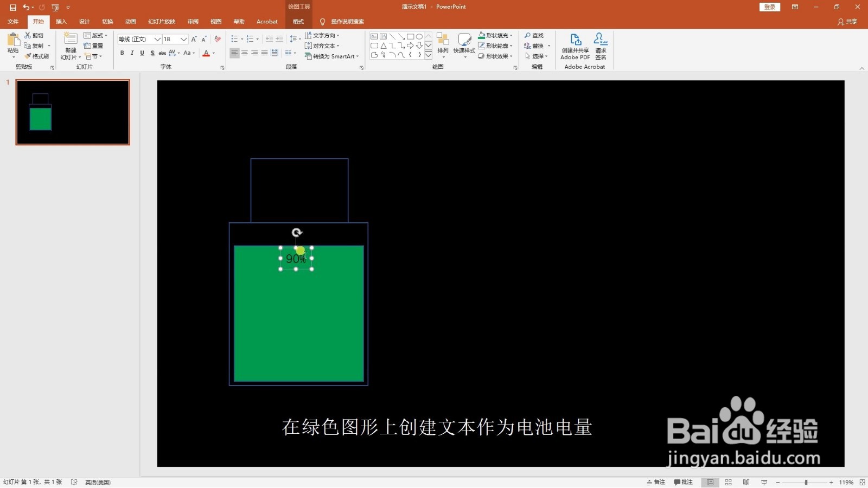Open the Align Text (对齐文本) menu
Screen dimensions: 868x488
tap(322, 46)
